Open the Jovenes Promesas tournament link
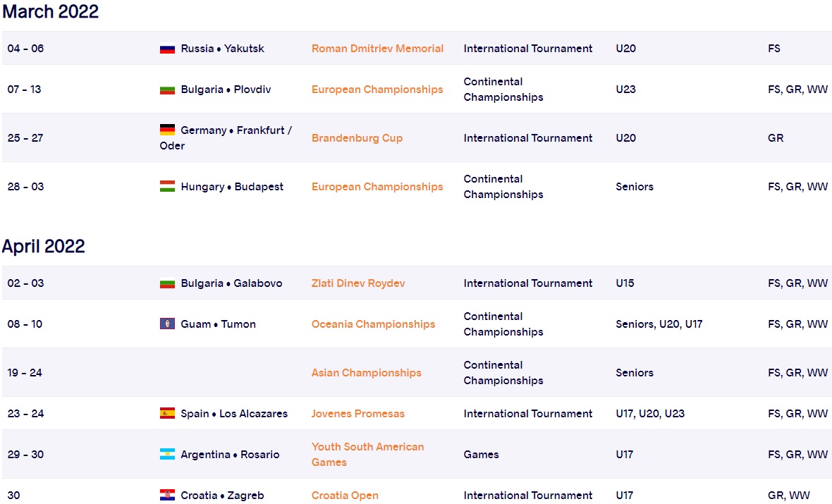832x504 pixels. pyautogui.click(x=357, y=414)
